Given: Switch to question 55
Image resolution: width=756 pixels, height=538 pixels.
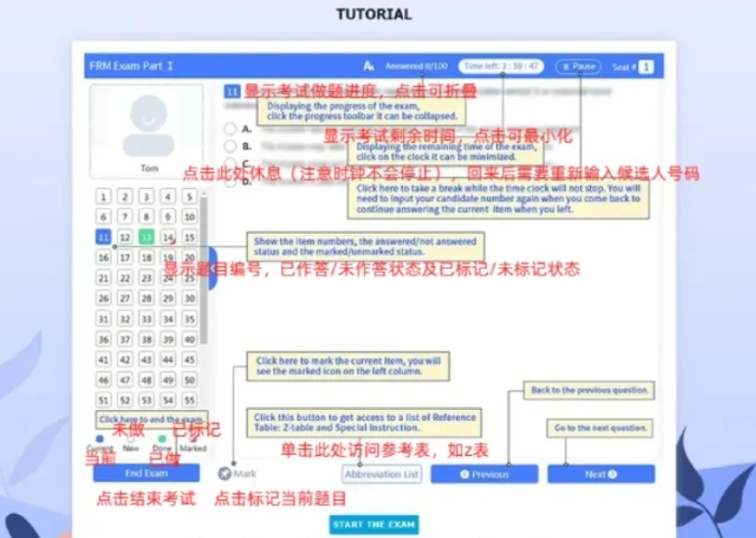Looking at the screenshot, I should 190,400.
